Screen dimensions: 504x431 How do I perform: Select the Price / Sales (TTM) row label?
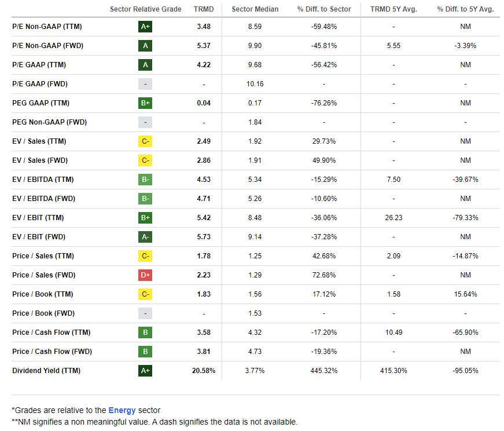click(43, 256)
